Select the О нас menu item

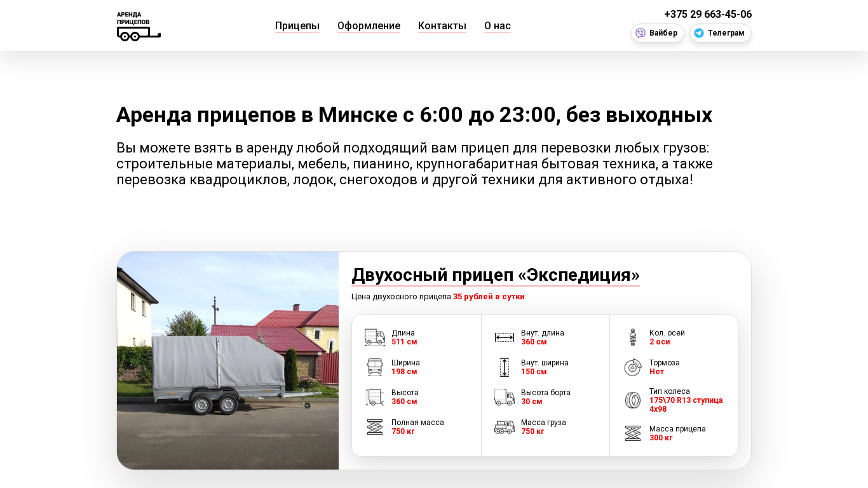[x=498, y=26]
